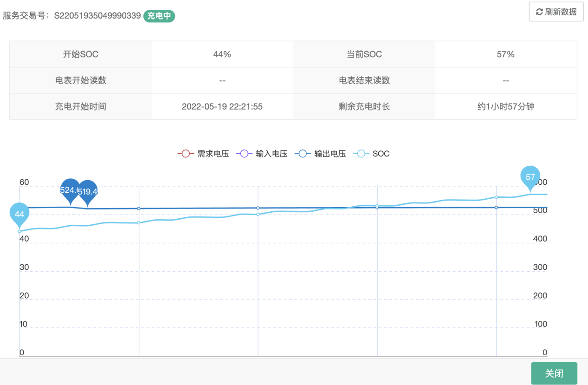Toggle the SOC legend entry
The height and width of the screenshot is (385, 588).
[x=371, y=154]
